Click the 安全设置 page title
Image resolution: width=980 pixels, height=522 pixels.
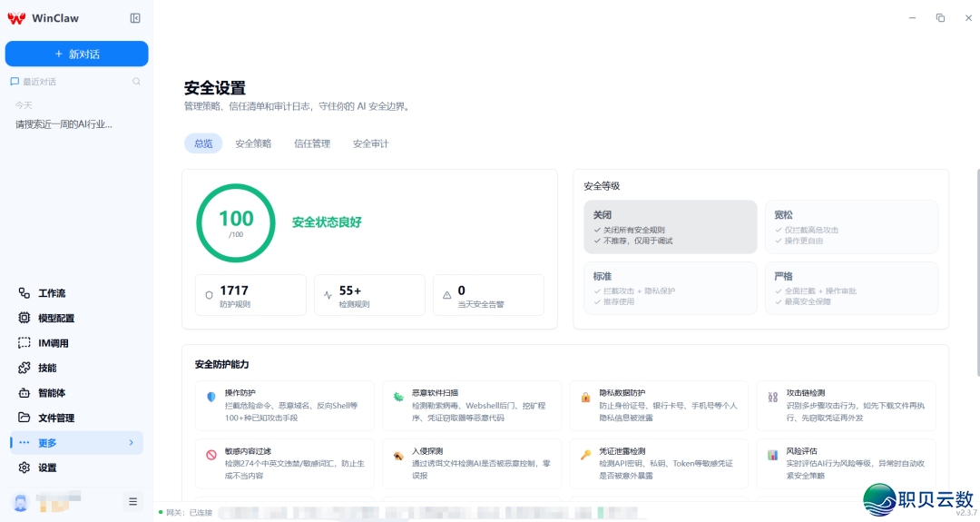coord(215,87)
